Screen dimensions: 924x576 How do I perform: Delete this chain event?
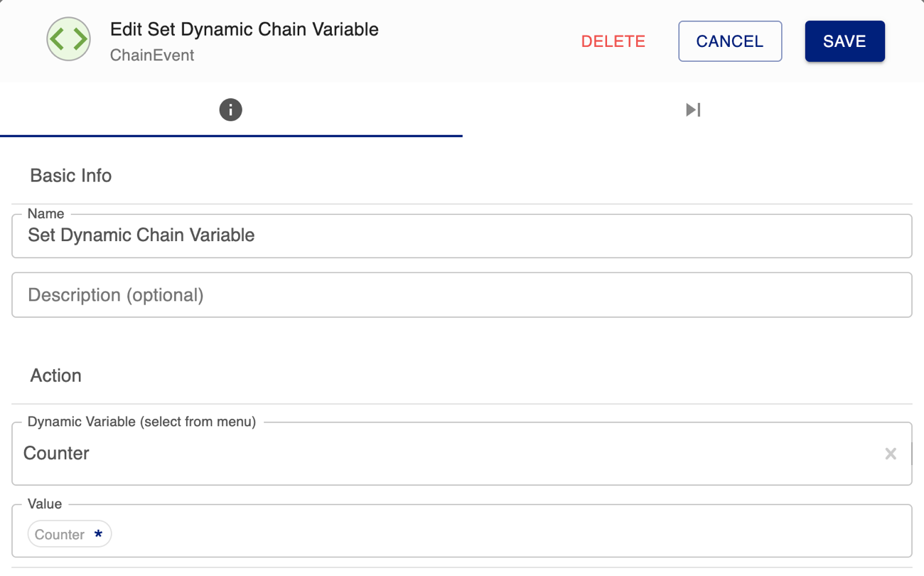click(x=613, y=41)
